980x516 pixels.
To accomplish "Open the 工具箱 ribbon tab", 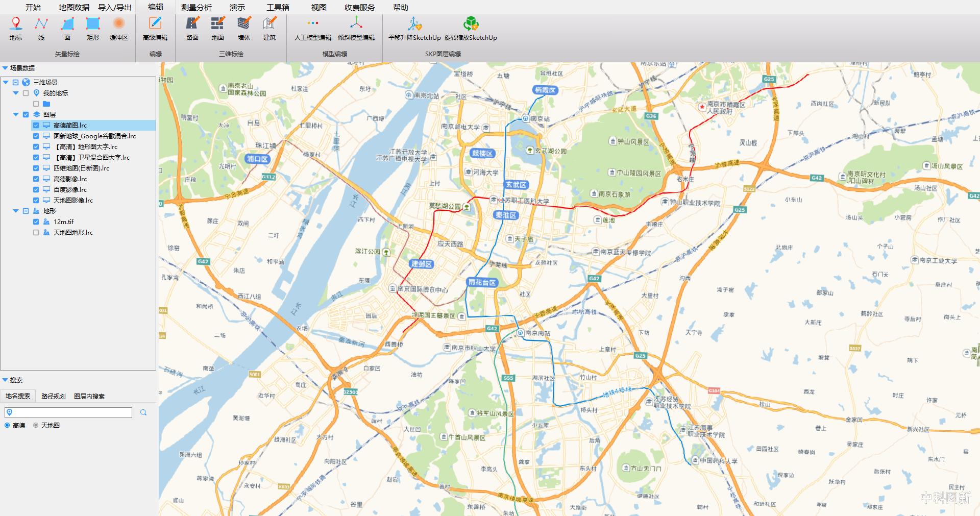I will click(x=278, y=7).
